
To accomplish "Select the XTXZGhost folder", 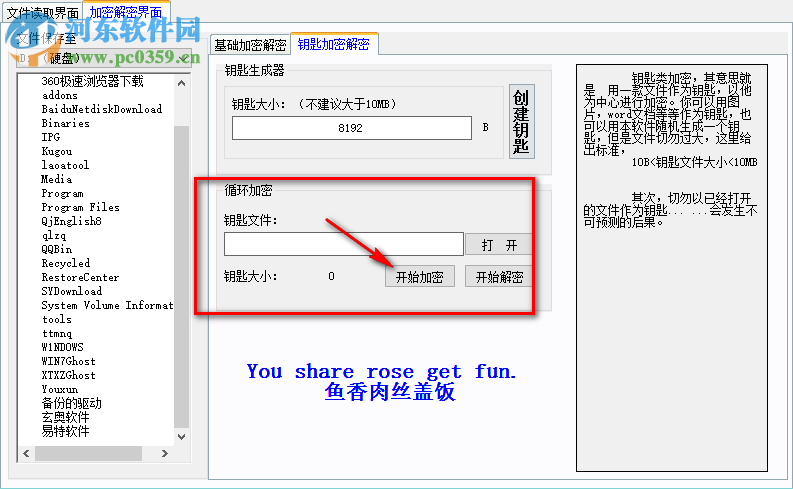I will click(x=68, y=375).
